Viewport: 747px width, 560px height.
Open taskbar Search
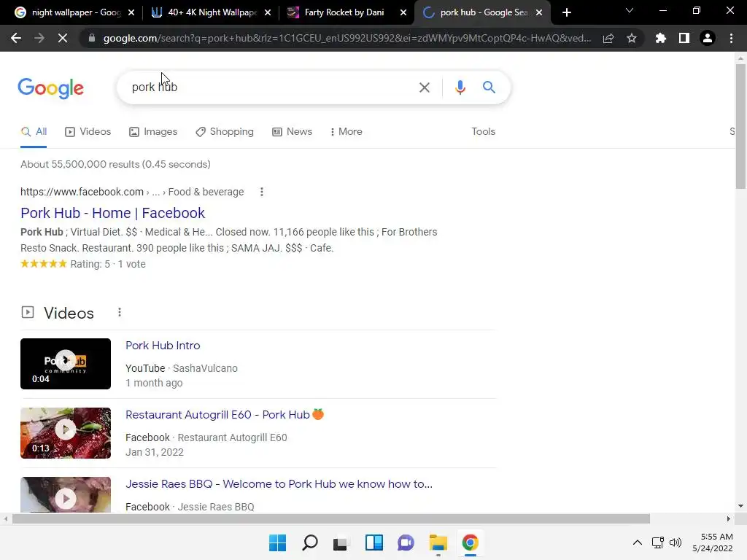click(x=309, y=542)
